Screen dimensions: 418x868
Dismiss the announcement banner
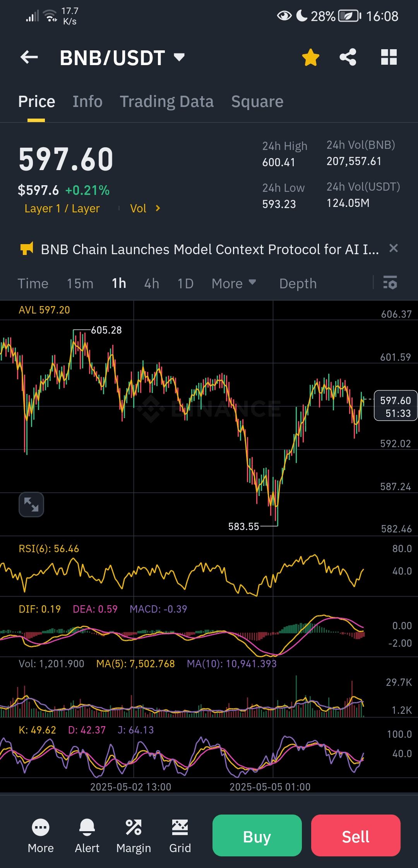click(x=393, y=248)
